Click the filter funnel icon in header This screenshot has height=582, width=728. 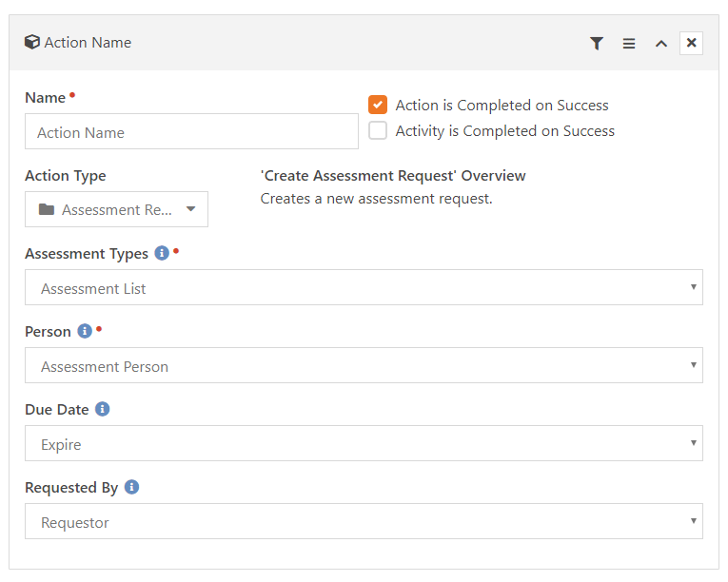597,43
